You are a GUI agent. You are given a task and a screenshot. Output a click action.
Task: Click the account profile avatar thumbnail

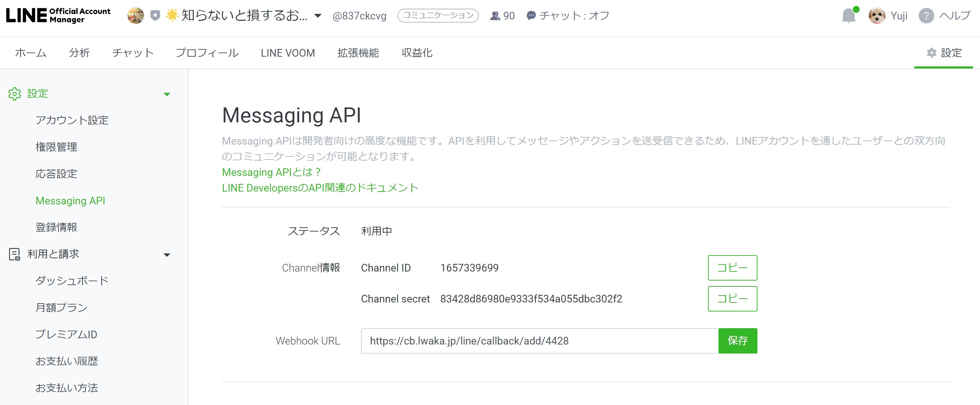point(135,16)
